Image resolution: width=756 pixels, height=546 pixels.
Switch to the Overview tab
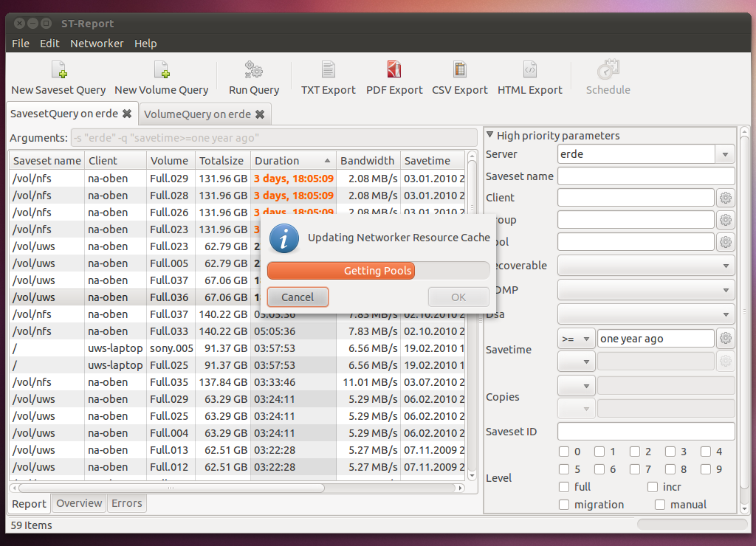[79, 503]
